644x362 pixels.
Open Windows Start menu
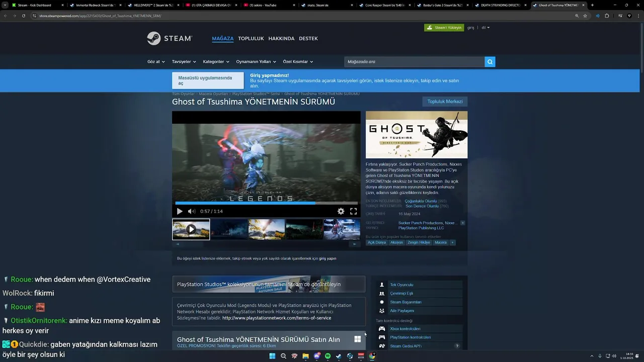coord(272,356)
